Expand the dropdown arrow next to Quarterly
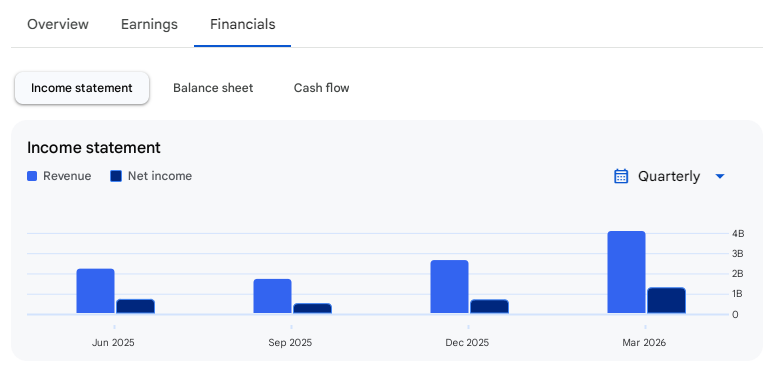Viewport: 783px width, 374px height. tap(720, 176)
